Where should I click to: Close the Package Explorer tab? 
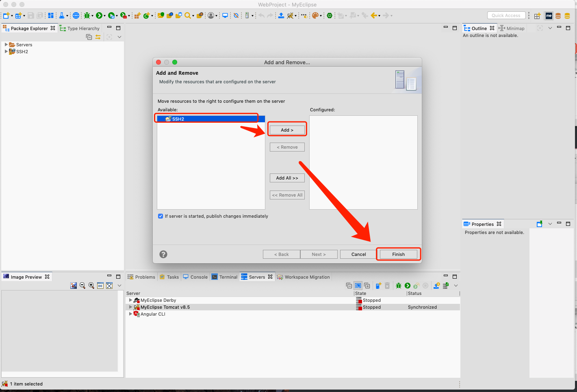53,28
